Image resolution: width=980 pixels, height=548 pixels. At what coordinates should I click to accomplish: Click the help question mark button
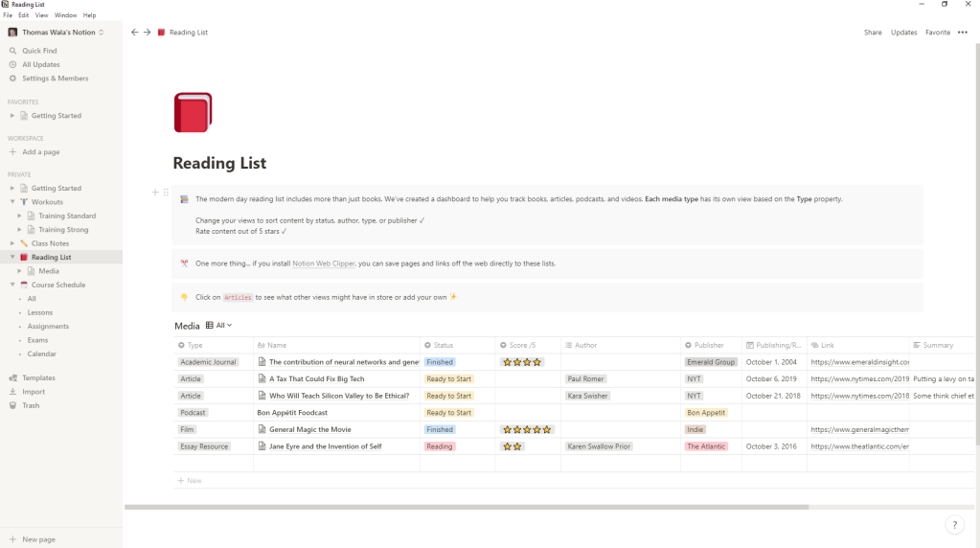(x=953, y=525)
